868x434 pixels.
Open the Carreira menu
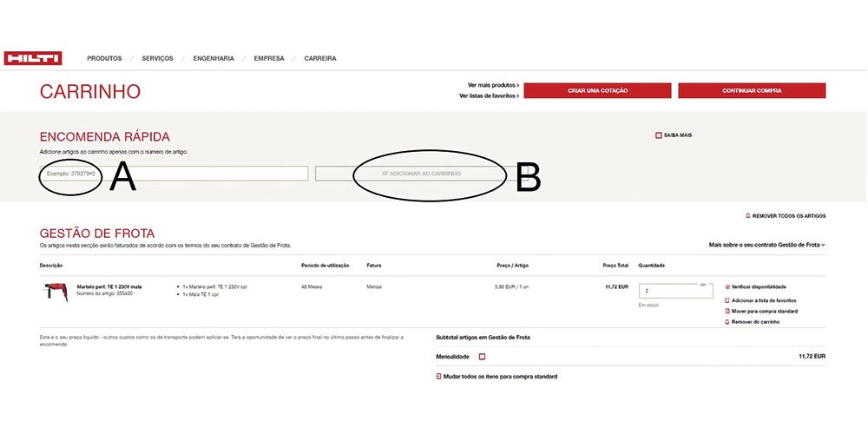(x=320, y=58)
